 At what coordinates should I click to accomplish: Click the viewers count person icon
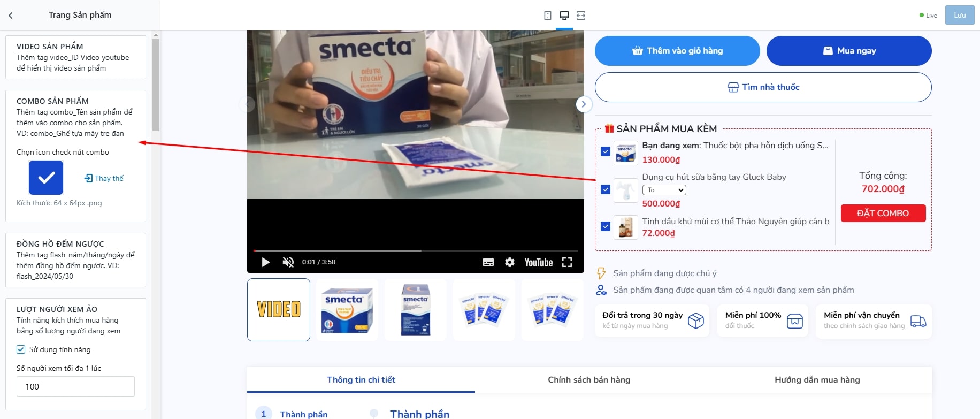[x=601, y=290]
